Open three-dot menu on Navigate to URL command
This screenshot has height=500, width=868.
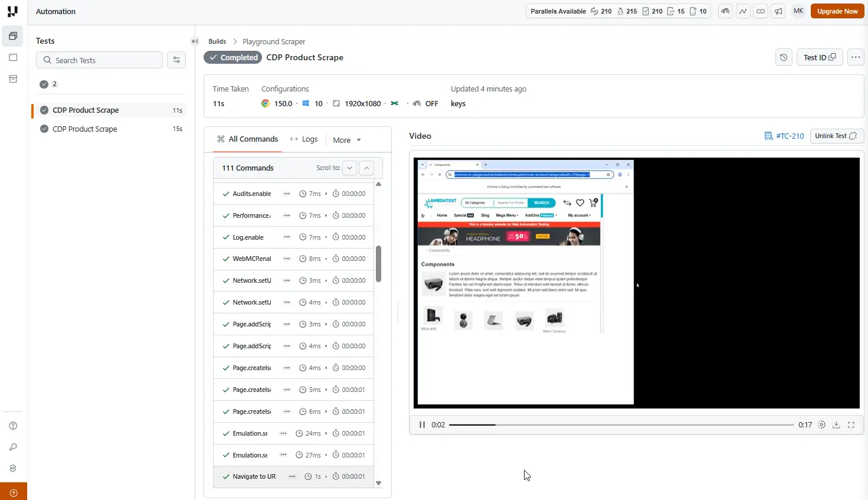click(x=292, y=476)
